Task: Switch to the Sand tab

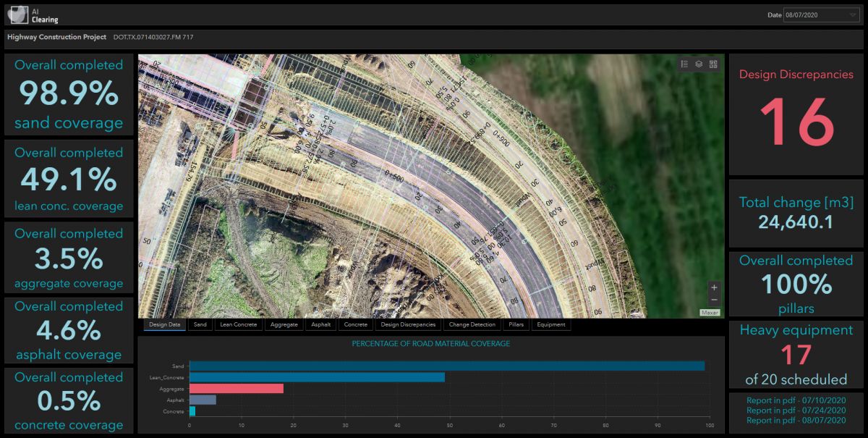Action: (200, 325)
